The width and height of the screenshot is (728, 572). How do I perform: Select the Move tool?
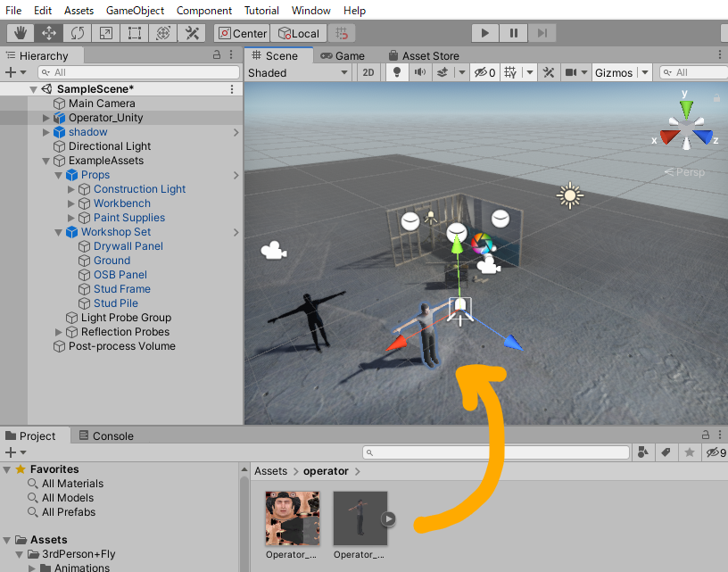[x=49, y=33]
